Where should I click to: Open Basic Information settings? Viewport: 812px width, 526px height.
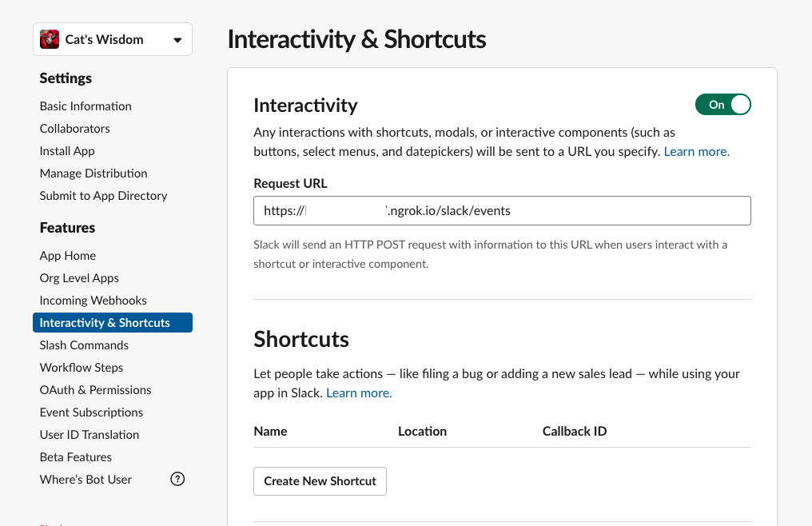(86, 106)
